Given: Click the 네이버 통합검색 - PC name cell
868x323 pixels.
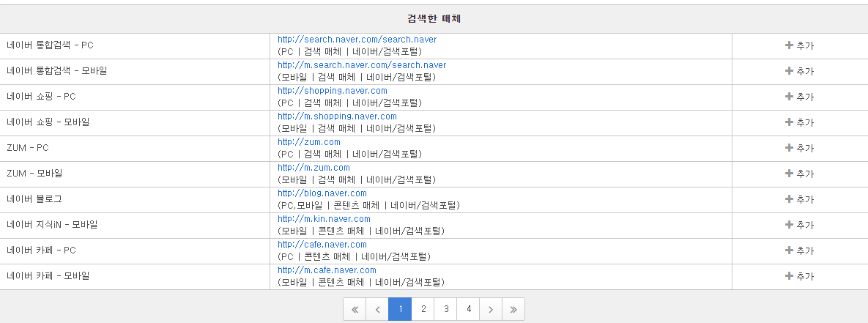Looking at the screenshot, I should (x=135, y=46).
